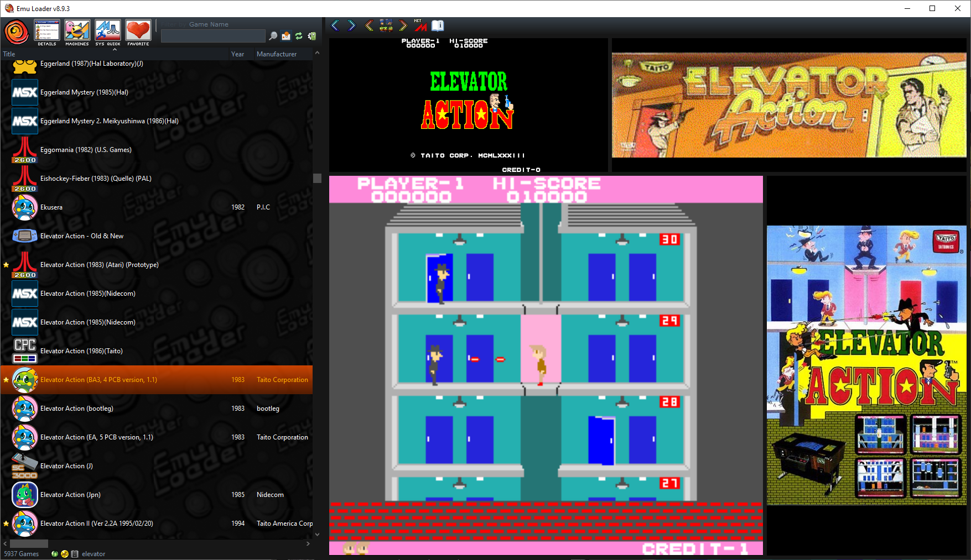Select Ekusera game entry
Viewport: 971px width, 560px height.
(51, 207)
